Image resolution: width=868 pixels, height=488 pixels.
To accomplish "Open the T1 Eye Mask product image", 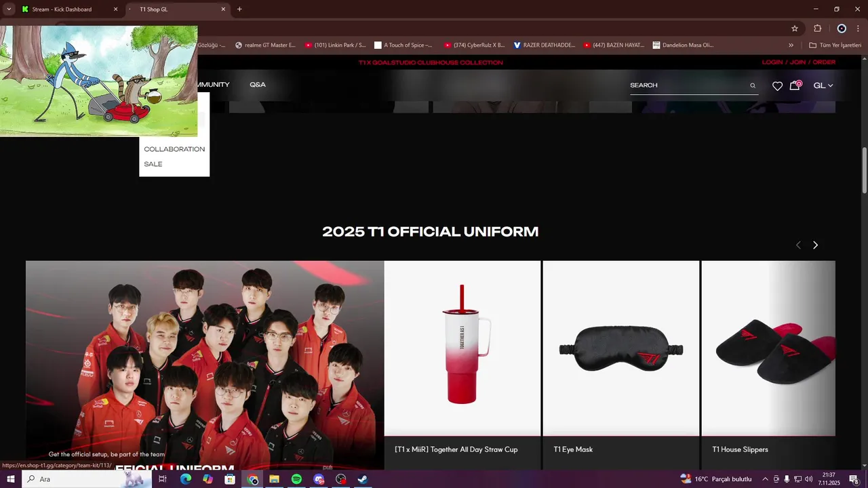I will [x=621, y=348].
